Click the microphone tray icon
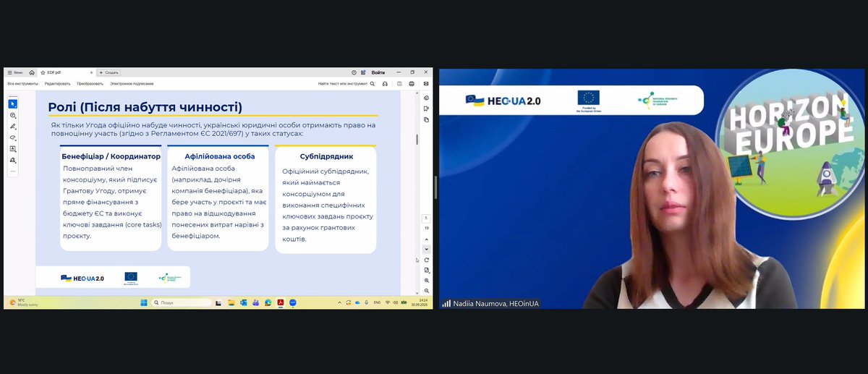 pyautogui.click(x=367, y=302)
